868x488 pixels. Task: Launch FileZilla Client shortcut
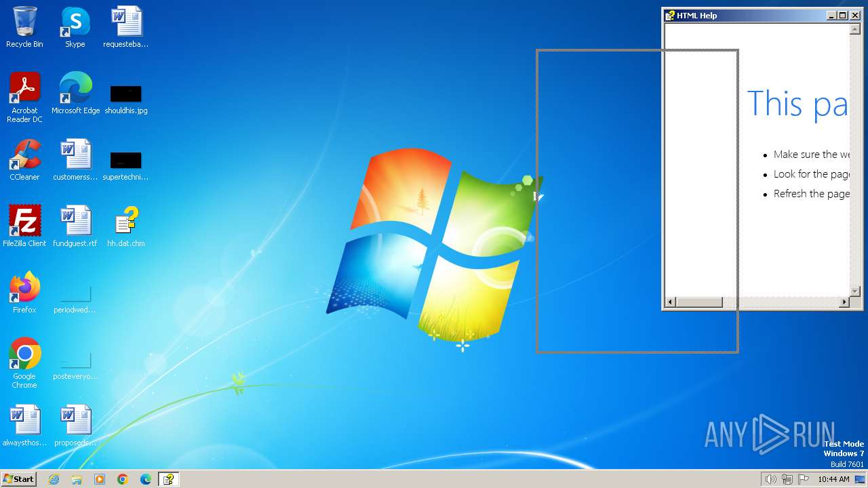[24, 226]
